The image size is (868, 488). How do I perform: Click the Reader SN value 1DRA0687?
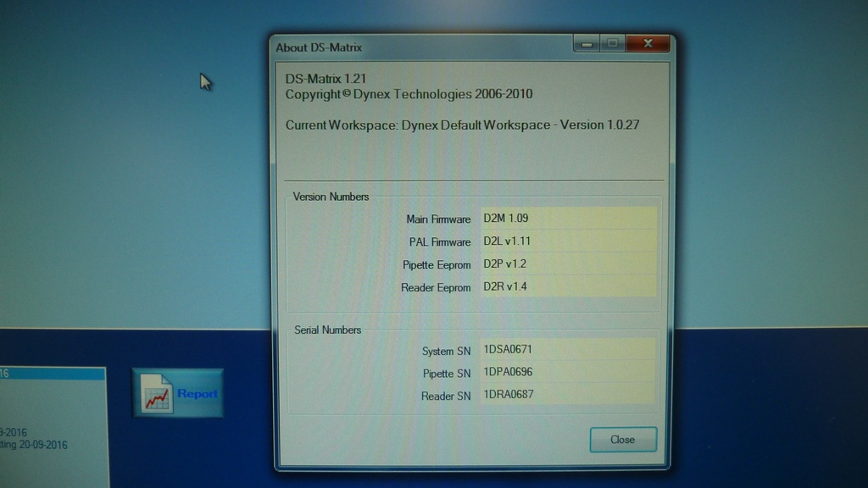tap(568, 395)
